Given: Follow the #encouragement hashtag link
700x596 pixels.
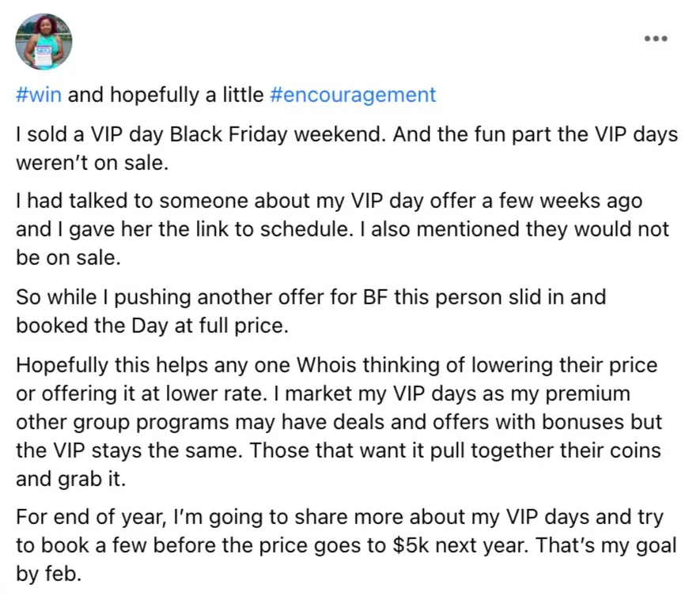Looking at the screenshot, I should (x=353, y=95).
